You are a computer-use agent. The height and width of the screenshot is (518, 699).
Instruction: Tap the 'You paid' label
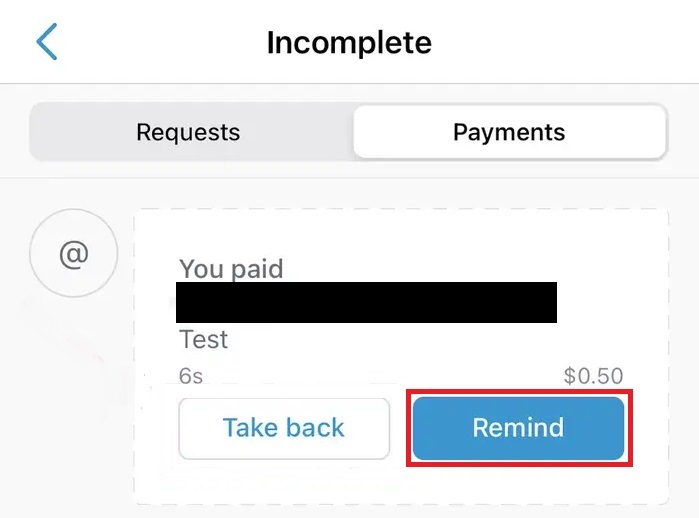231,269
